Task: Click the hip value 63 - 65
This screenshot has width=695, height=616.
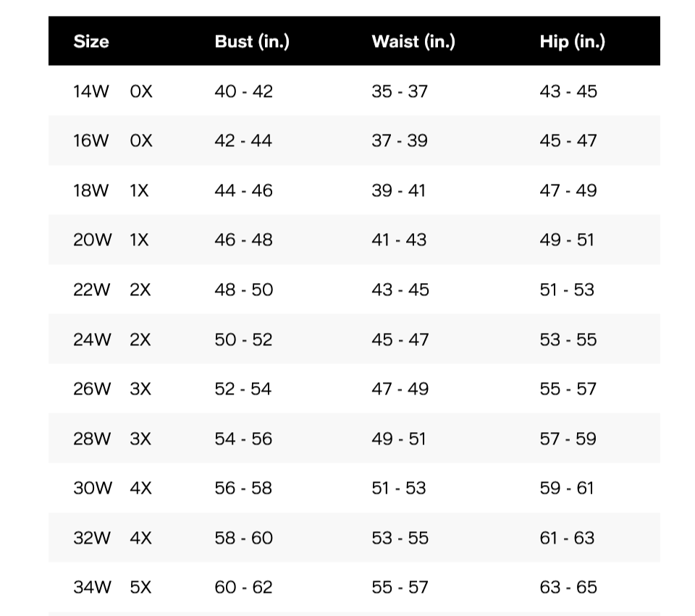Action: coord(568,587)
